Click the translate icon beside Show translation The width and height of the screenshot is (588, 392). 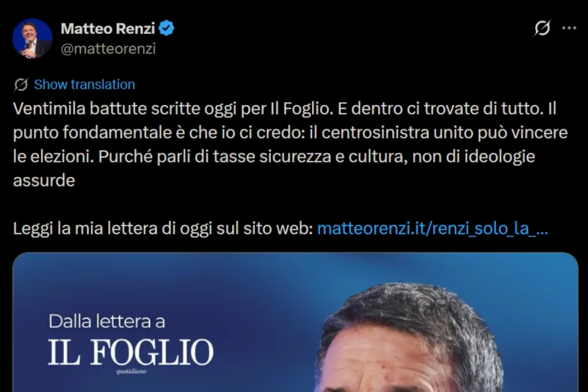[x=21, y=84]
